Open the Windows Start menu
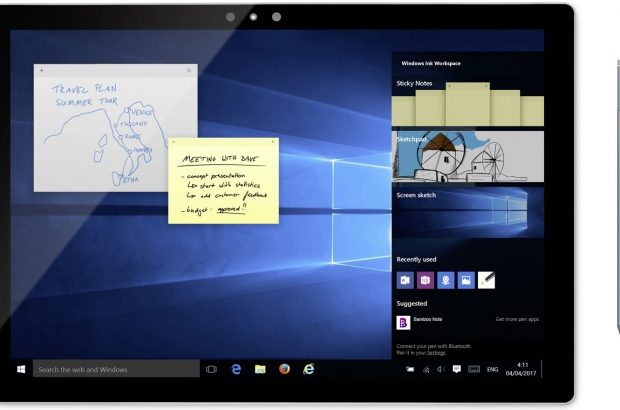 click(x=21, y=369)
